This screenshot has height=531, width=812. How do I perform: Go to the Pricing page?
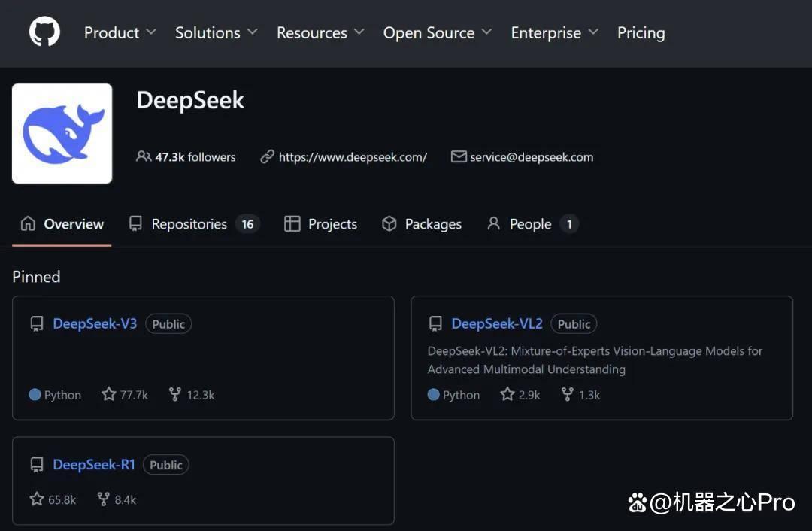click(x=641, y=32)
